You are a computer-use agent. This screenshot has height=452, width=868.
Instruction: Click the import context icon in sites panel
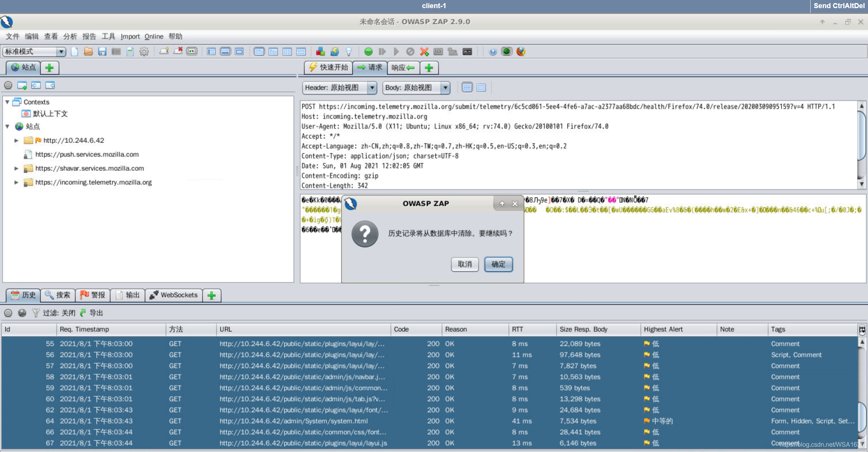[36, 85]
